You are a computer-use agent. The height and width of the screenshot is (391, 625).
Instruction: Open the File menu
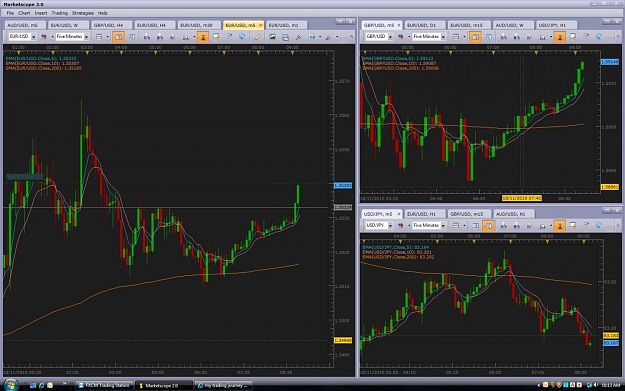[10, 13]
